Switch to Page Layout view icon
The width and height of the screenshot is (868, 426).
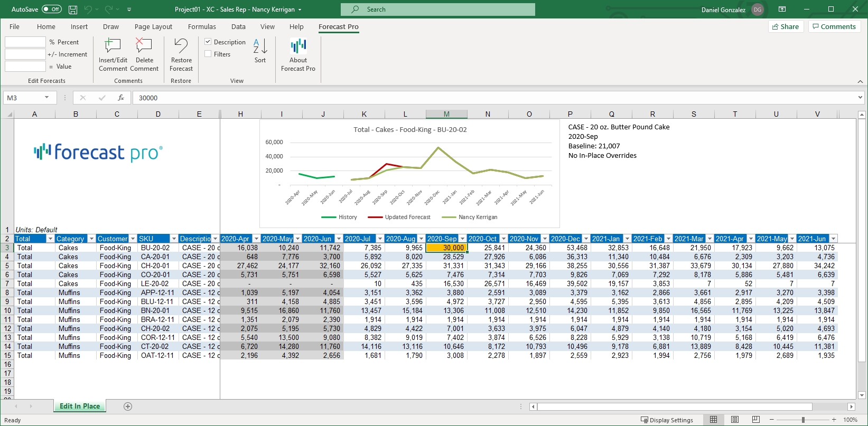tap(735, 420)
